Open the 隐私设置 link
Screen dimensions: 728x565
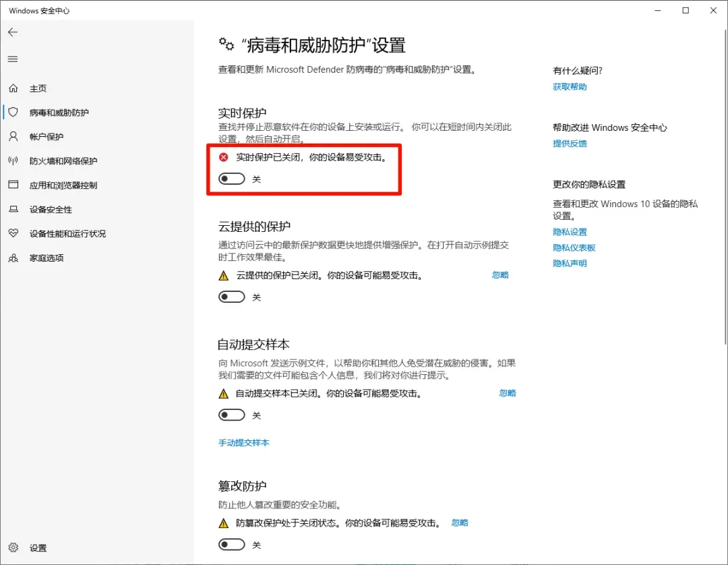(570, 232)
